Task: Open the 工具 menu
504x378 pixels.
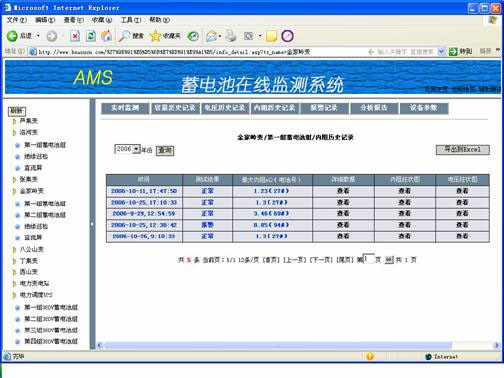Action: (131, 20)
